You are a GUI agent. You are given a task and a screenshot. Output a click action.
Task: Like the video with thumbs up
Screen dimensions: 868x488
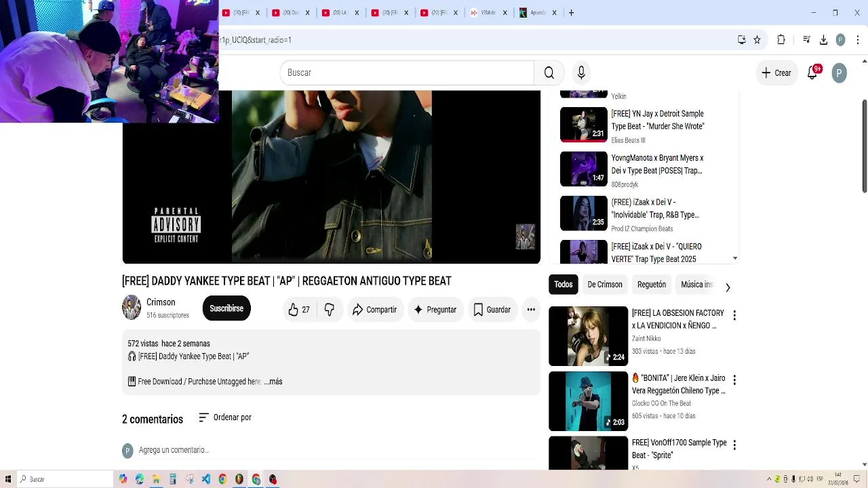(x=298, y=310)
